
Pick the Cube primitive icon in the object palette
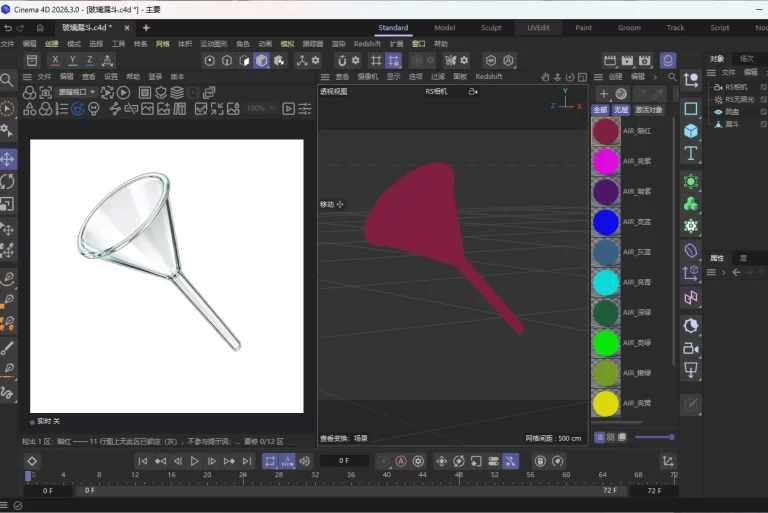tap(691, 131)
